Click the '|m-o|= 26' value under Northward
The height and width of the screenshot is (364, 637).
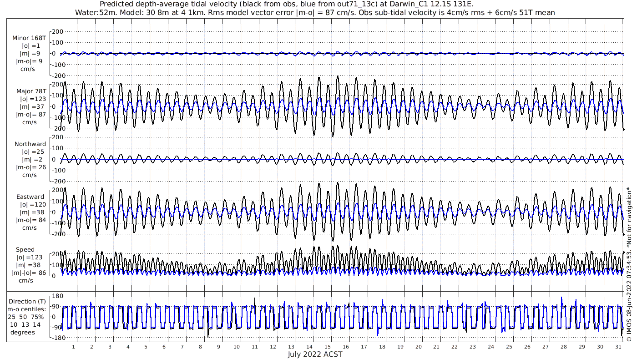tap(31, 167)
